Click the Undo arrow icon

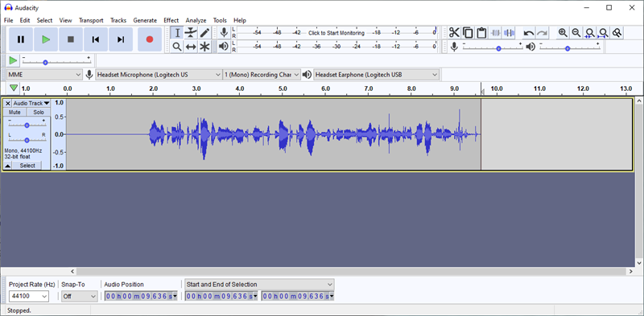(x=529, y=33)
